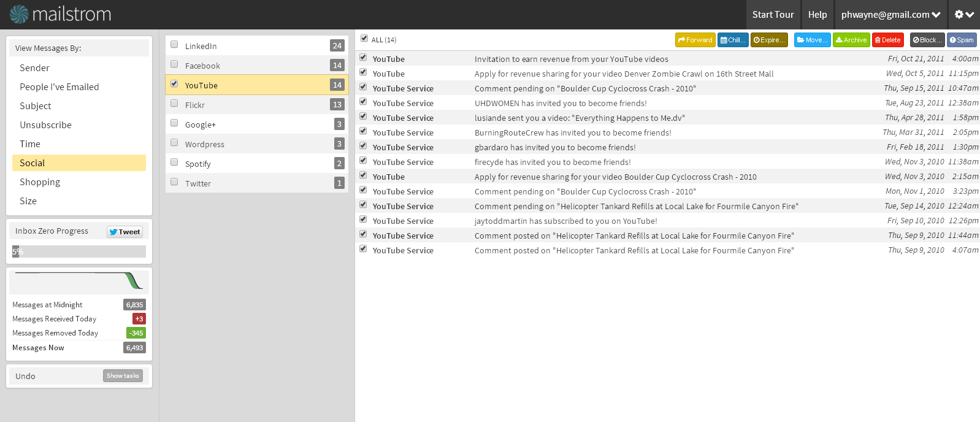View messages by Unsubscribe
This screenshot has width=980, height=422.
coord(45,125)
